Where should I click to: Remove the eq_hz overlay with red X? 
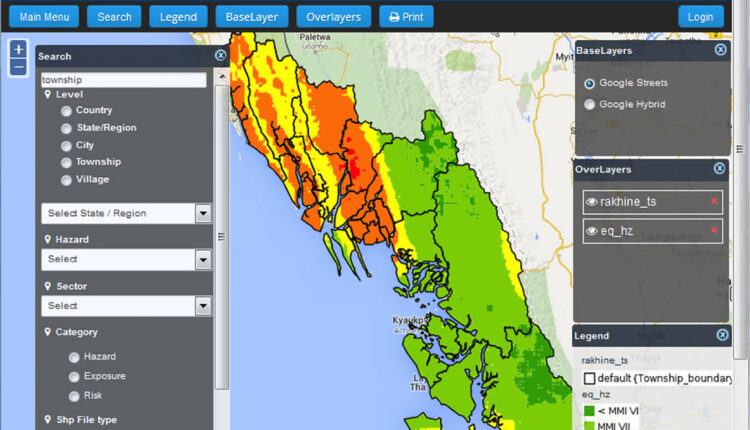click(x=714, y=230)
